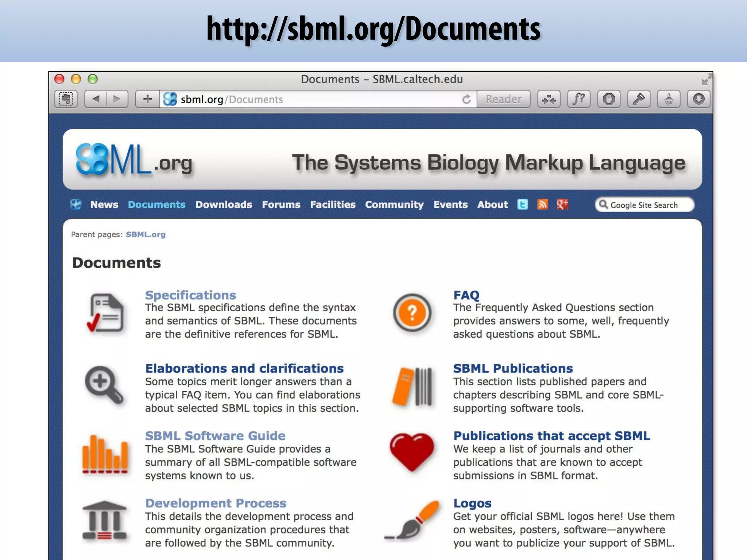Click the Documents page heading

coord(116,263)
